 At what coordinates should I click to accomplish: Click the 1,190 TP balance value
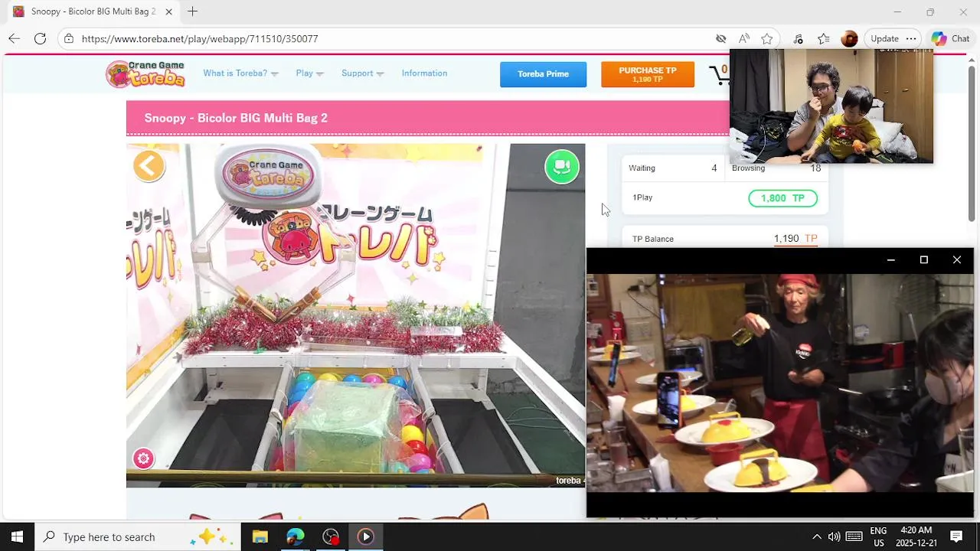[795, 239]
